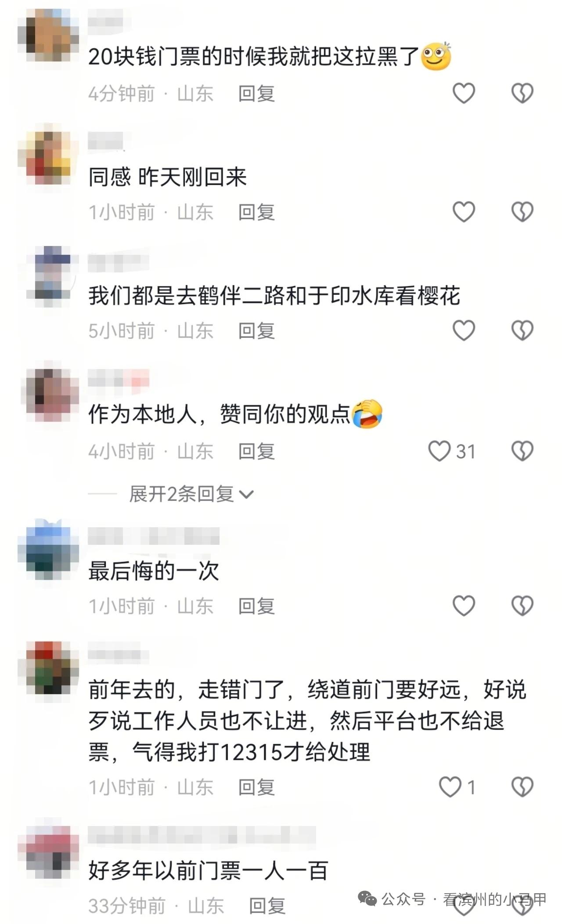
Task: Reply to the 鹤伴二路 comment
Action: 256,330
